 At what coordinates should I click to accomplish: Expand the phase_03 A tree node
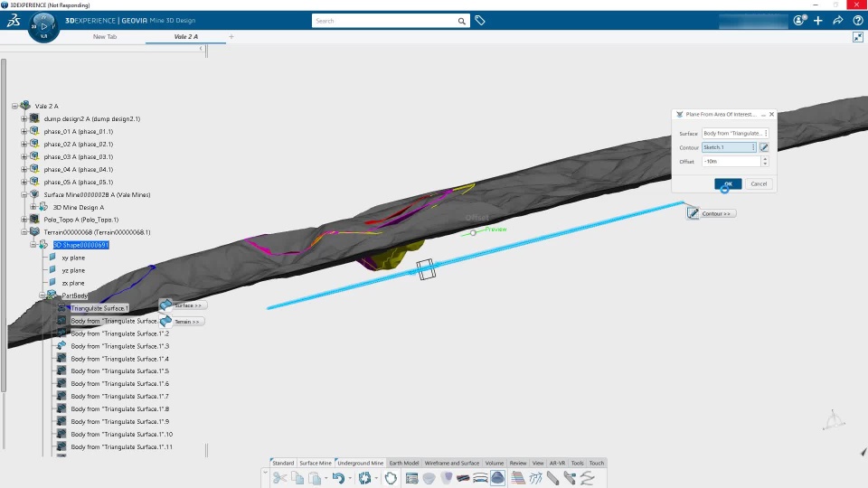click(24, 156)
